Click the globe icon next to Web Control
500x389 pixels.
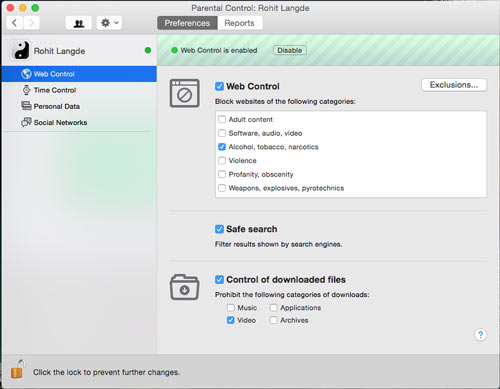pos(26,74)
